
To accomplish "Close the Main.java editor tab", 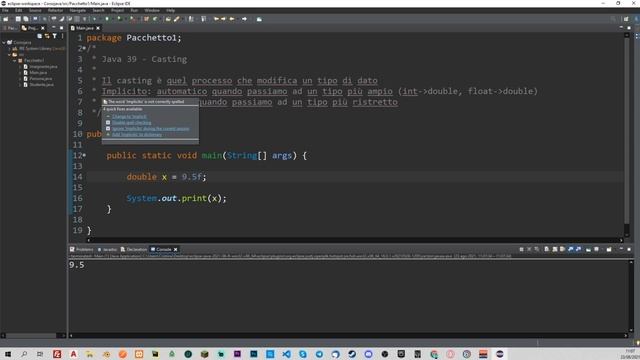I will [98, 28].
